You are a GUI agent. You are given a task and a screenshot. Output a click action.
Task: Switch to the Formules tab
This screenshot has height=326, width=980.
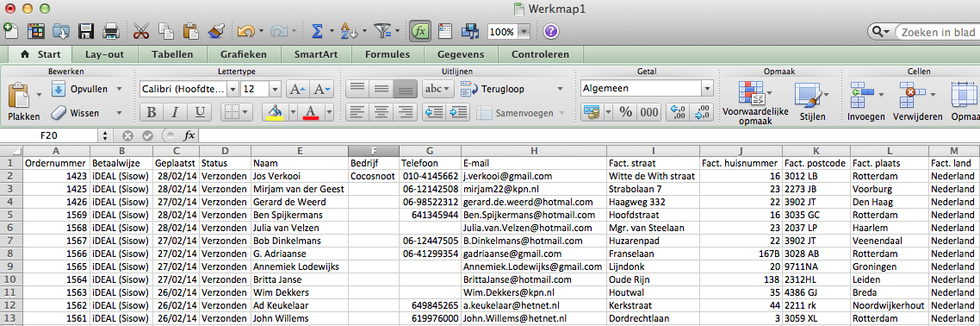(x=388, y=54)
